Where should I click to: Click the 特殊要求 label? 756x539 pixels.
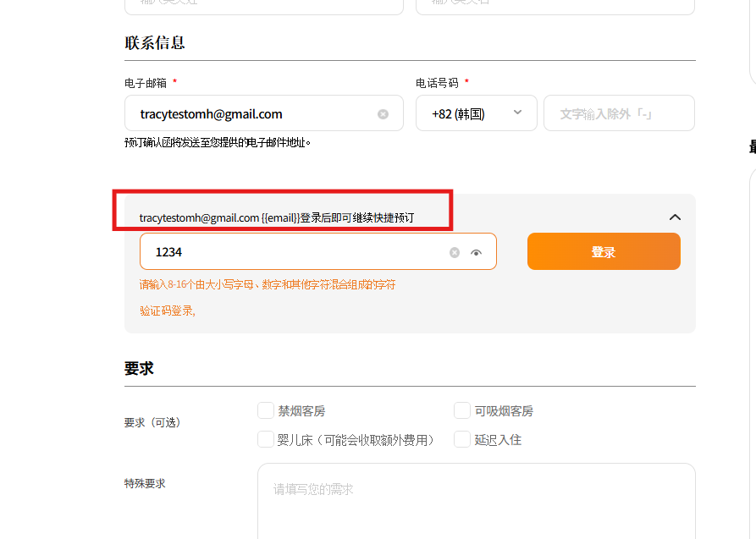tap(145, 483)
